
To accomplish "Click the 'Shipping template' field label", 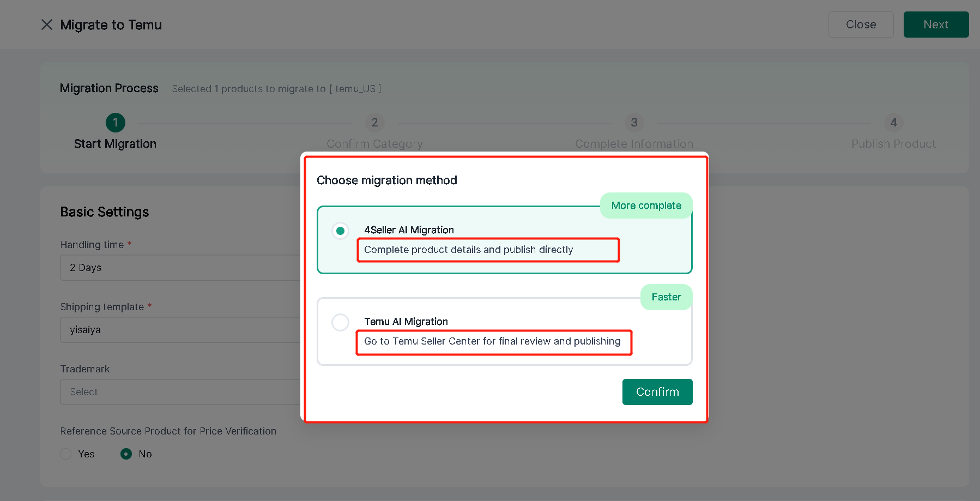I will pyautogui.click(x=102, y=307).
